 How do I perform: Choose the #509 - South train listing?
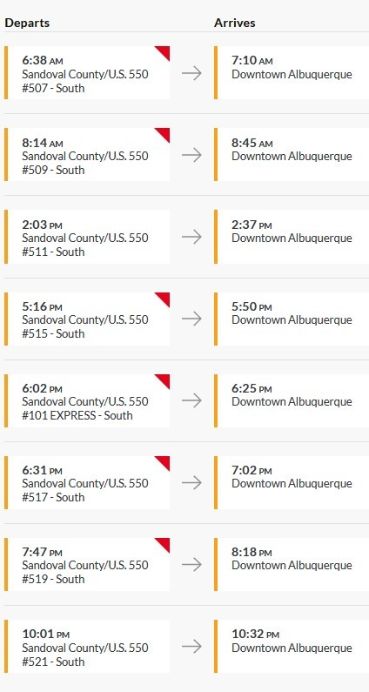click(x=53, y=170)
